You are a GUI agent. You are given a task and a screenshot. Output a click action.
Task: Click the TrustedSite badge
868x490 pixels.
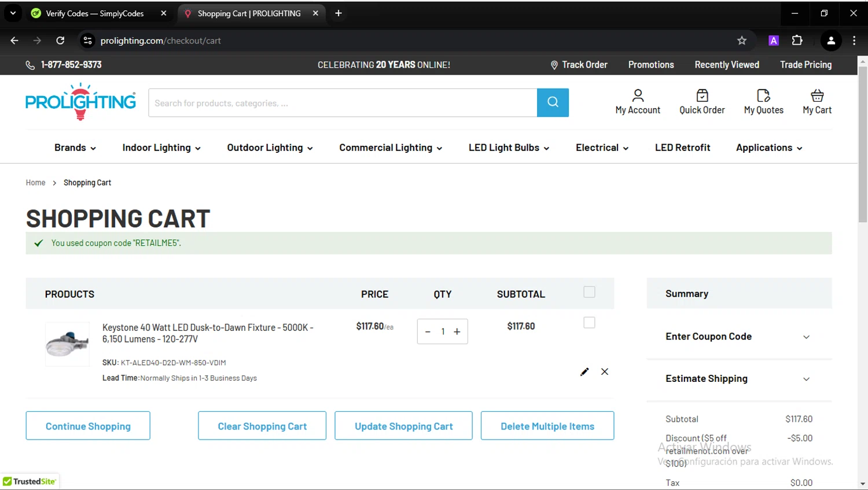(x=30, y=481)
